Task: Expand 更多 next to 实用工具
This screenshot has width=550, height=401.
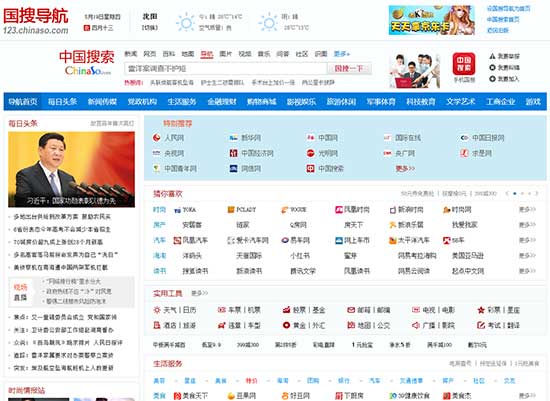Action: [200, 293]
